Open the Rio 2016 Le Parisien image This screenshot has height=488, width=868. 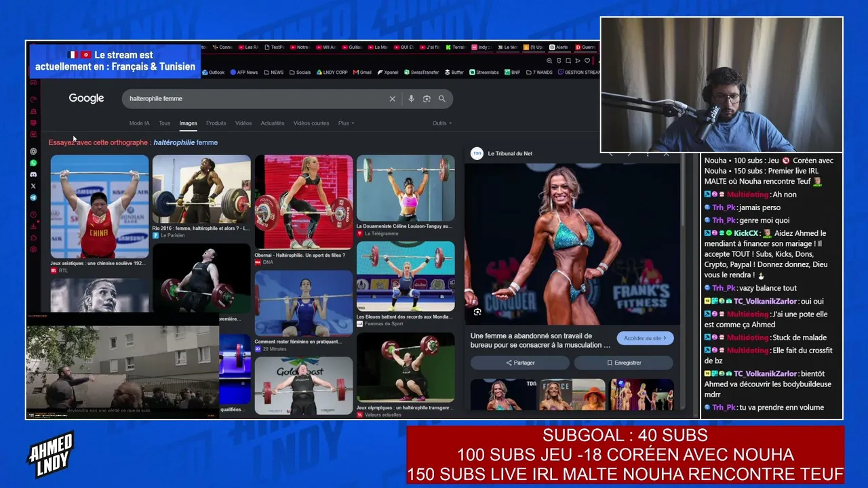pos(201,189)
